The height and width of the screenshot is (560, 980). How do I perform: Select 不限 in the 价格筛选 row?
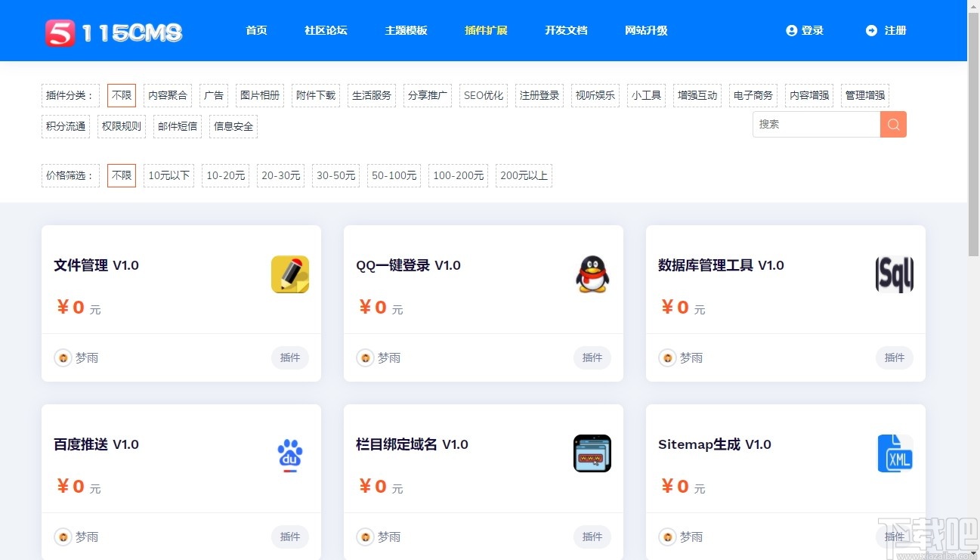pos(122,175)
